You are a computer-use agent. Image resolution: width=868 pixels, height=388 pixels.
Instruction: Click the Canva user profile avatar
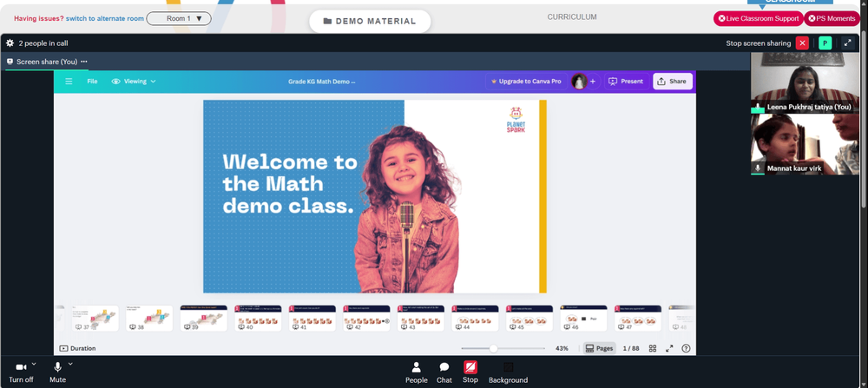(579, 82)
